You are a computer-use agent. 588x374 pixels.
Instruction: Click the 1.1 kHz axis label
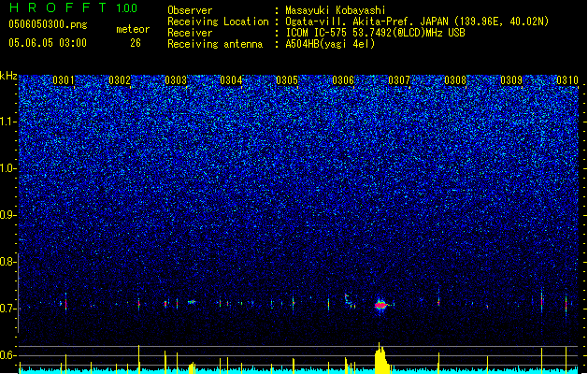(x=8, y=122)
